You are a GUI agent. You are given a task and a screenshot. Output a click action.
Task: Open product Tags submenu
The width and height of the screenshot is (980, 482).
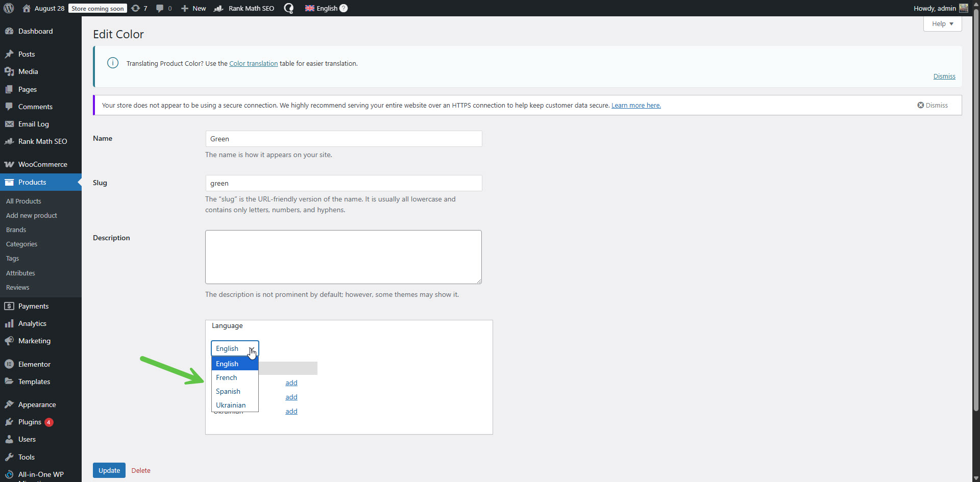coord(12,258)
